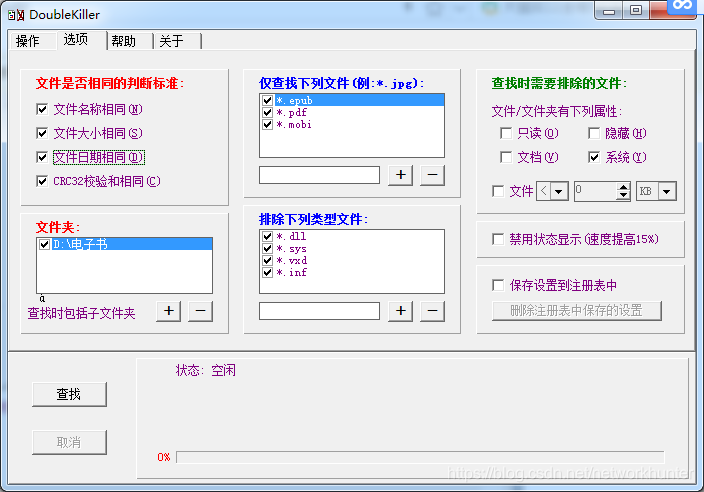Enable the 文档(V) attribute checkbox
The image size is (704, 492).
click(x=506, y=157)
